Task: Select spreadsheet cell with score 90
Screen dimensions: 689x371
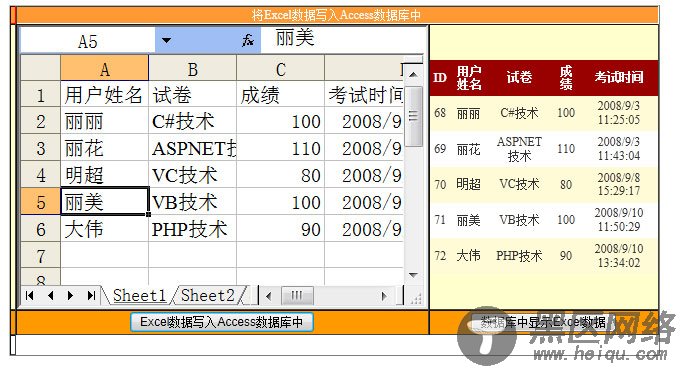Action: tap(280, 229)
